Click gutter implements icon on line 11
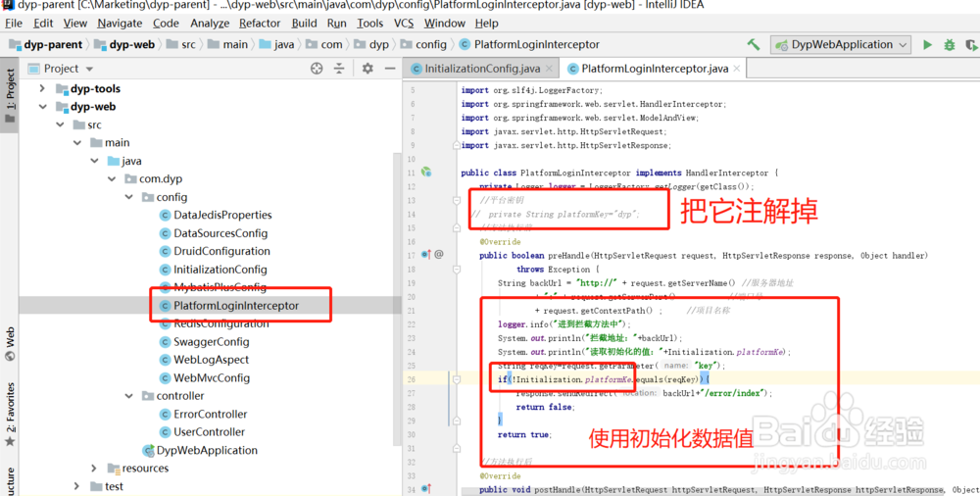The image size is (980, 496). tap(426, 172)
